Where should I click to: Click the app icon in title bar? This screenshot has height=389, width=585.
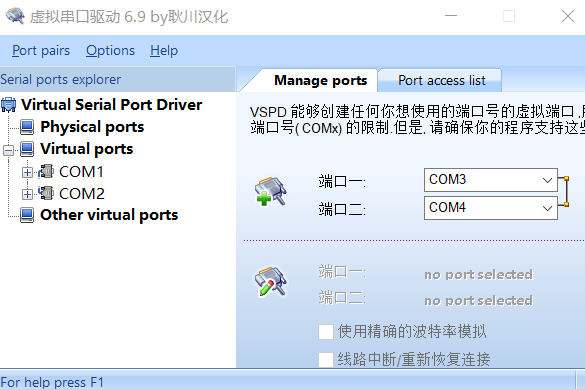click(x=15, y=16)
